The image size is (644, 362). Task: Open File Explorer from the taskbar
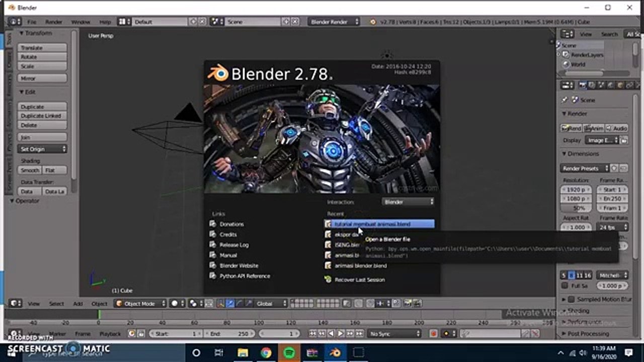243,353
